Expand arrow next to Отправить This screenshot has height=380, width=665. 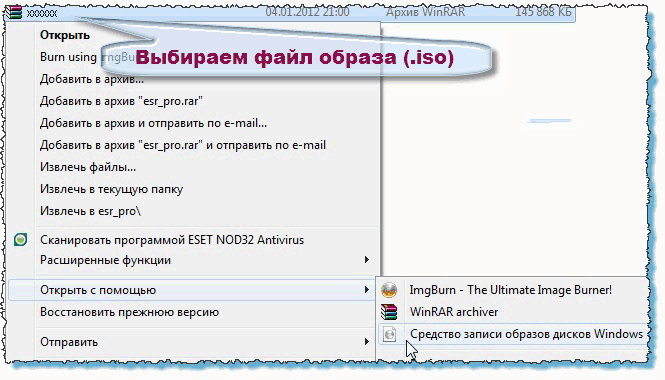pos(366,342)
